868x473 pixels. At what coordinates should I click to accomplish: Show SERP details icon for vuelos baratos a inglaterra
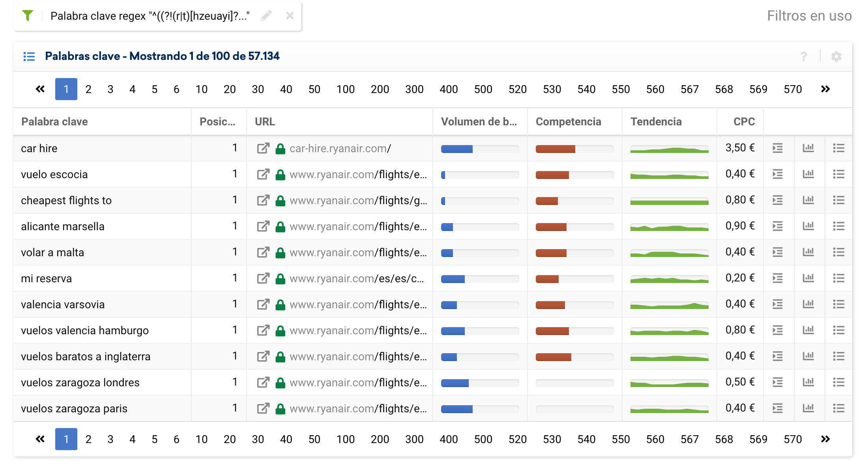(778, 356)
